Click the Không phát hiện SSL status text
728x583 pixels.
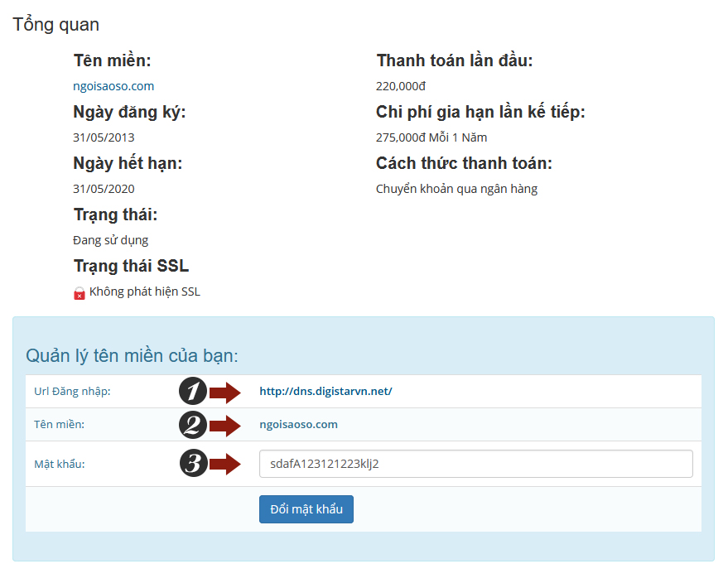pos(145,291)
